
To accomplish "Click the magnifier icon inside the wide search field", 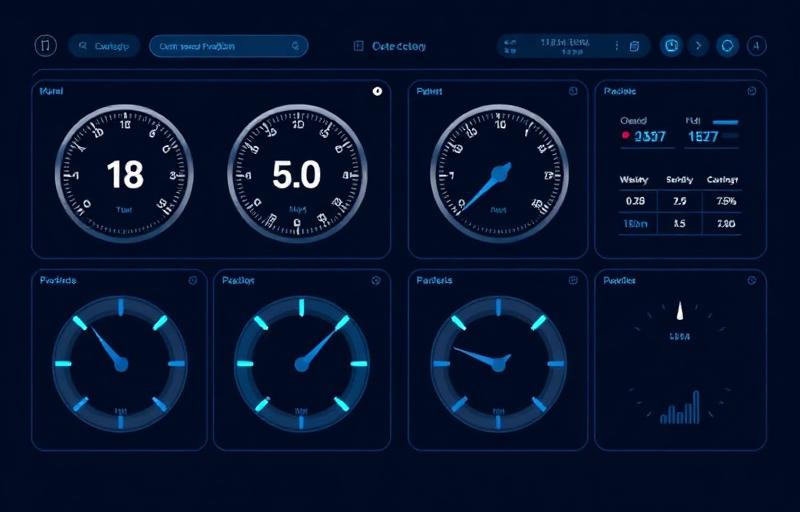I will [295, 46].
